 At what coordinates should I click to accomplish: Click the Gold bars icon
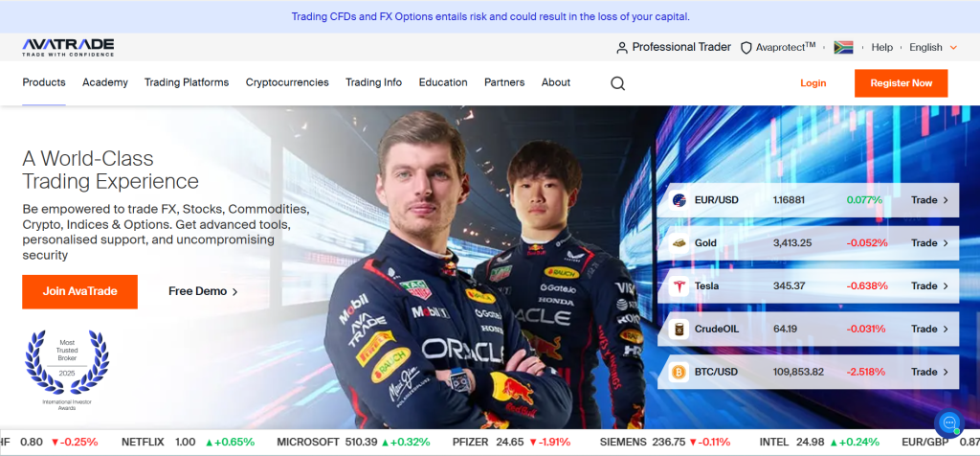click(679, 243)
